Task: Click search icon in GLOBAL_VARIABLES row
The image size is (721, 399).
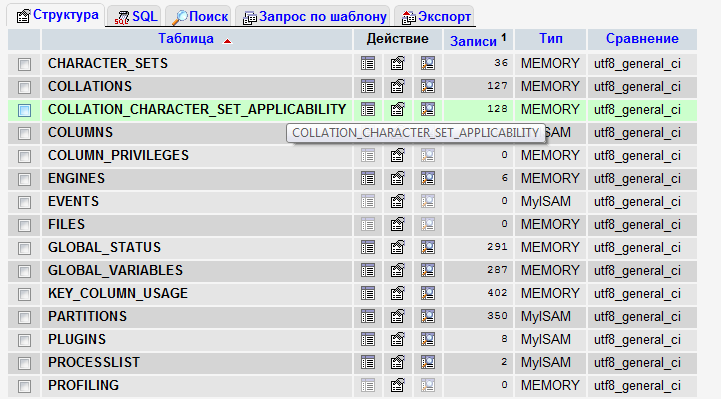Action: point(428,270)
